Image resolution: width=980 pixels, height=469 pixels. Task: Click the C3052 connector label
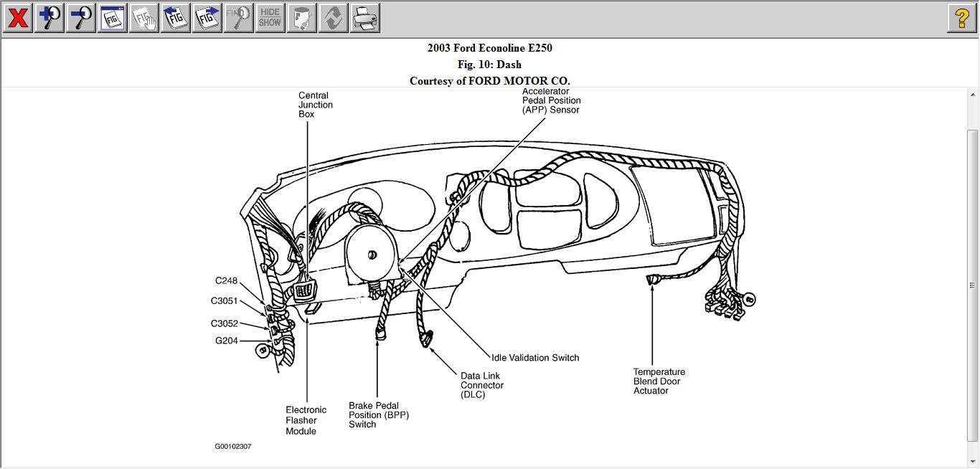[x=224, y=323]
